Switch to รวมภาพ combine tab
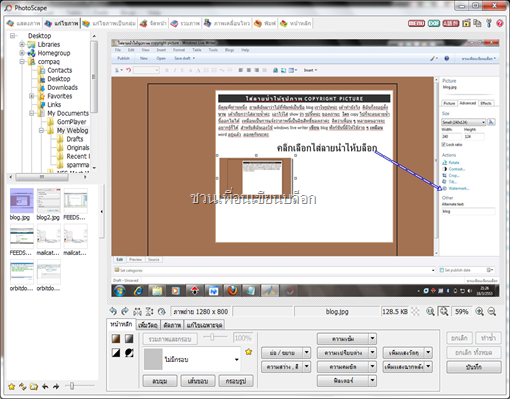The width and height of the screenshot is (510, 399). click(x=185, y=23)
